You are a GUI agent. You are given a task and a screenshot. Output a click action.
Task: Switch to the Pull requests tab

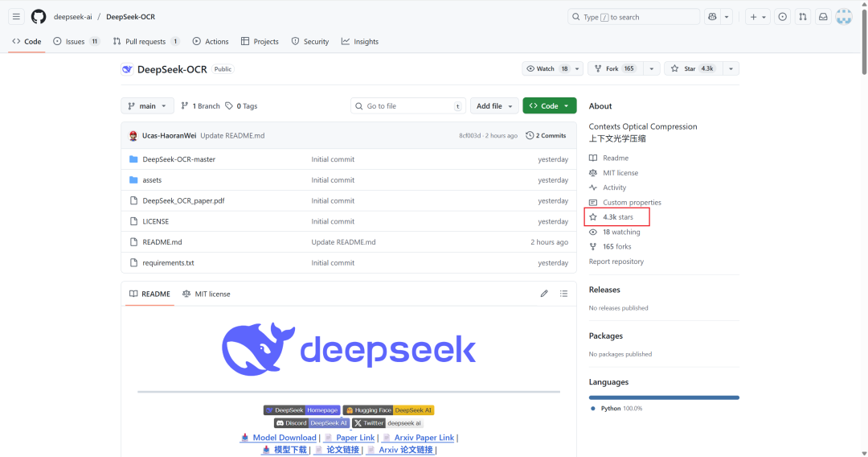[146, 42]
